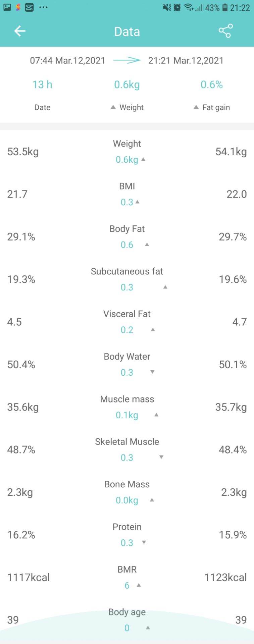Tap the up triangle in BMR row
The height and width of the screenshot is (644, 254).
[139, 585]
